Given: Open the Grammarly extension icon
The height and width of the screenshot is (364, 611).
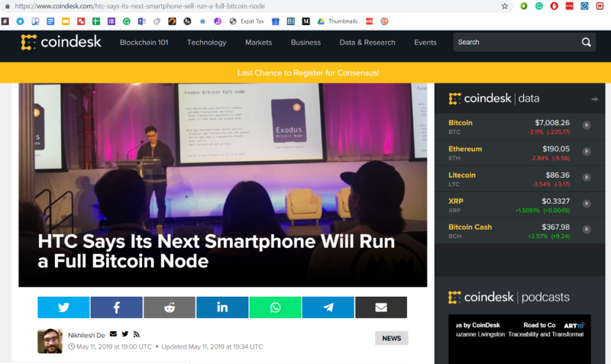Looking at the screenshot, I should (x=539, y=6).
